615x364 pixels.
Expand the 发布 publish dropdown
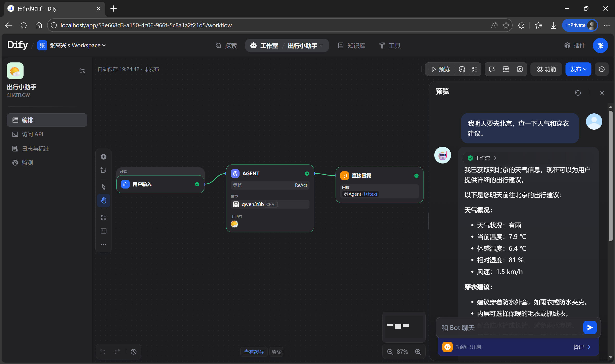click(x=578, y=69)
